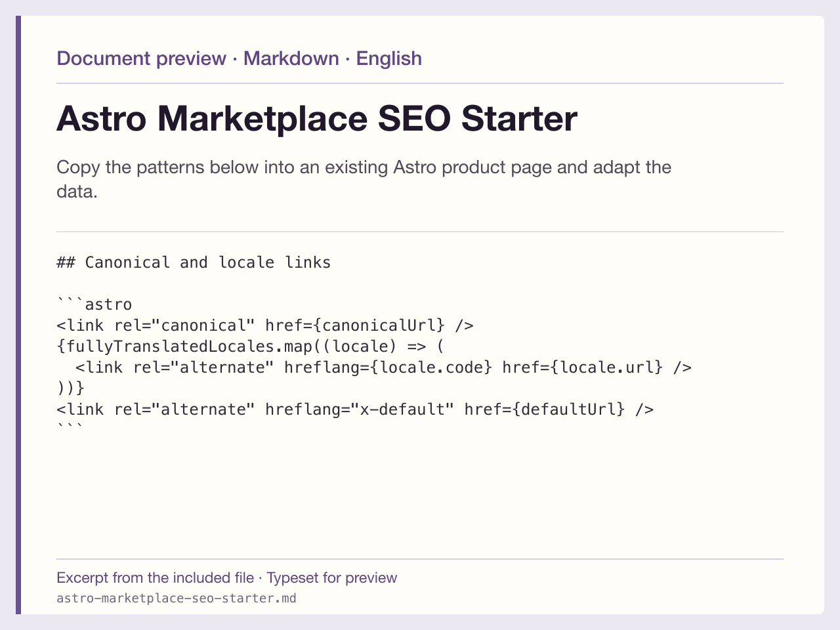
Task: Click the alternate link line with hreflang={locale.code}
Action: point(384,367)
